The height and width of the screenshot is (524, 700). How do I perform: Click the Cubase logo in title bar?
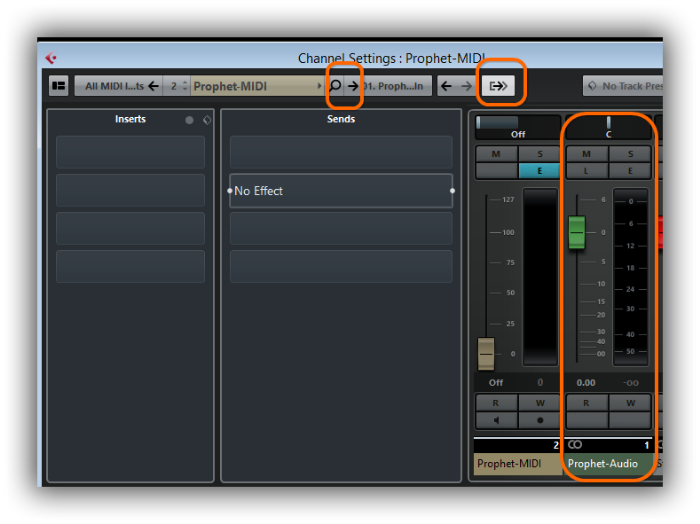pos(51,58)
